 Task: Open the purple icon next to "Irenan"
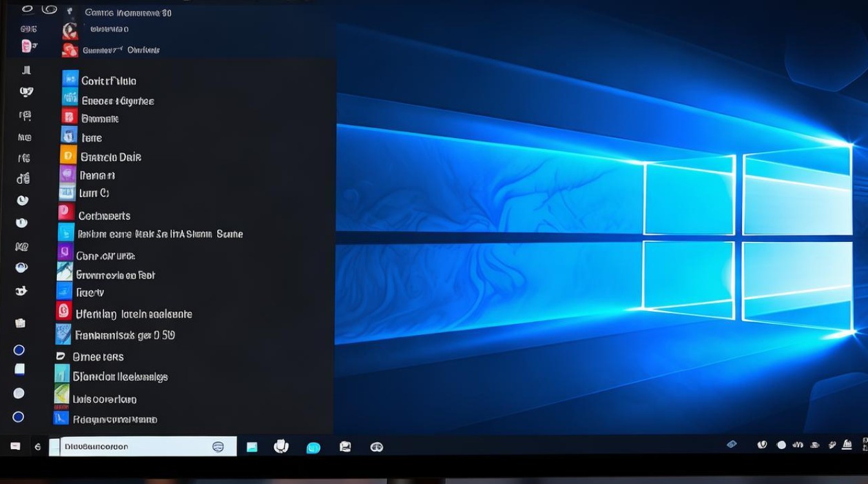tap(68, 174)
